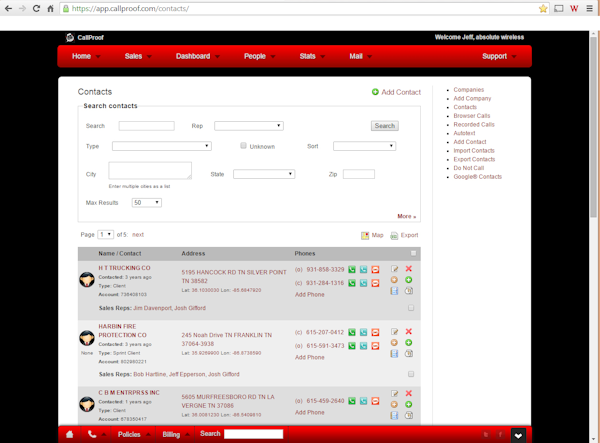This screenshot has height=443, width=600.
Task: Click red message icon beside 931-284-1316
Action: tap(375, 283)
